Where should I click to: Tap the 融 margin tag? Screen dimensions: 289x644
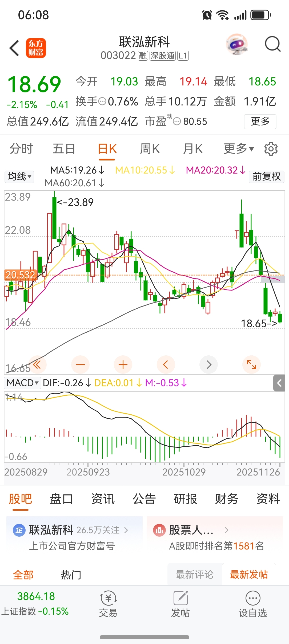143,56
